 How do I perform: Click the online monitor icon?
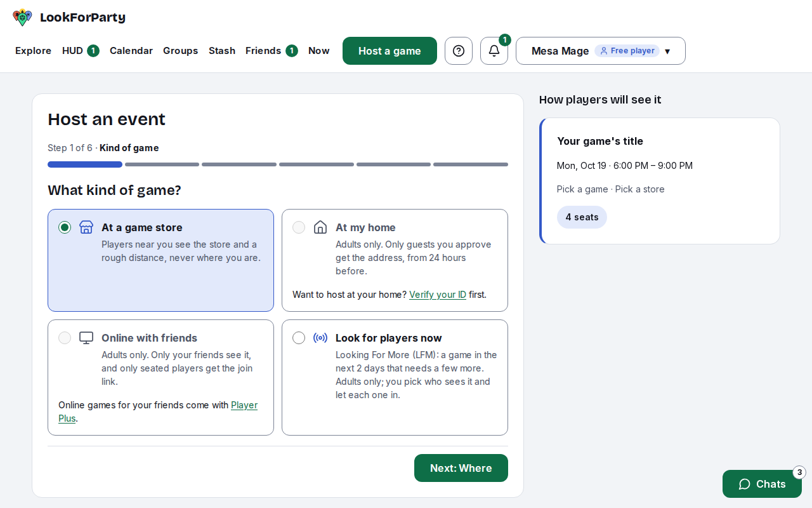point(86,338)
